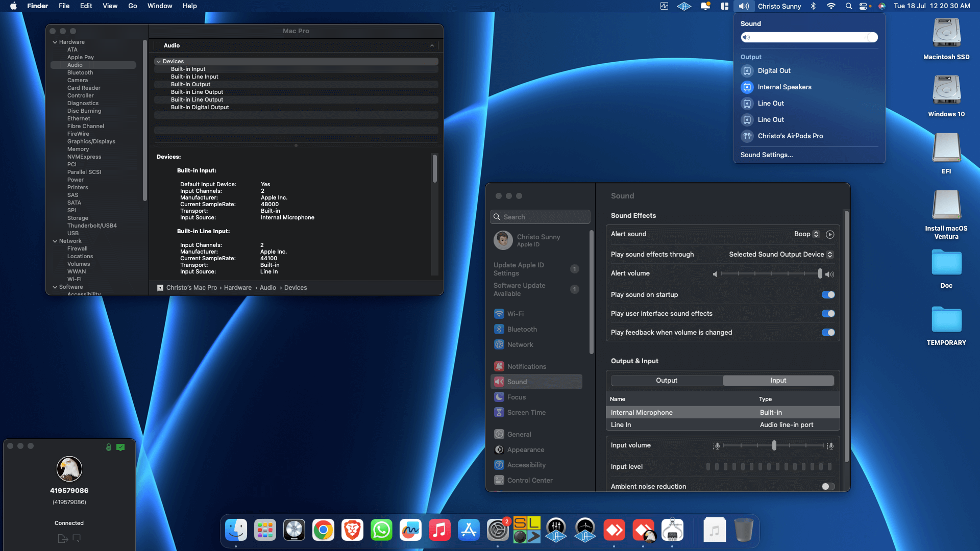Open the Window menu
The width and height of the screenshot is (980, 551).
160,6
